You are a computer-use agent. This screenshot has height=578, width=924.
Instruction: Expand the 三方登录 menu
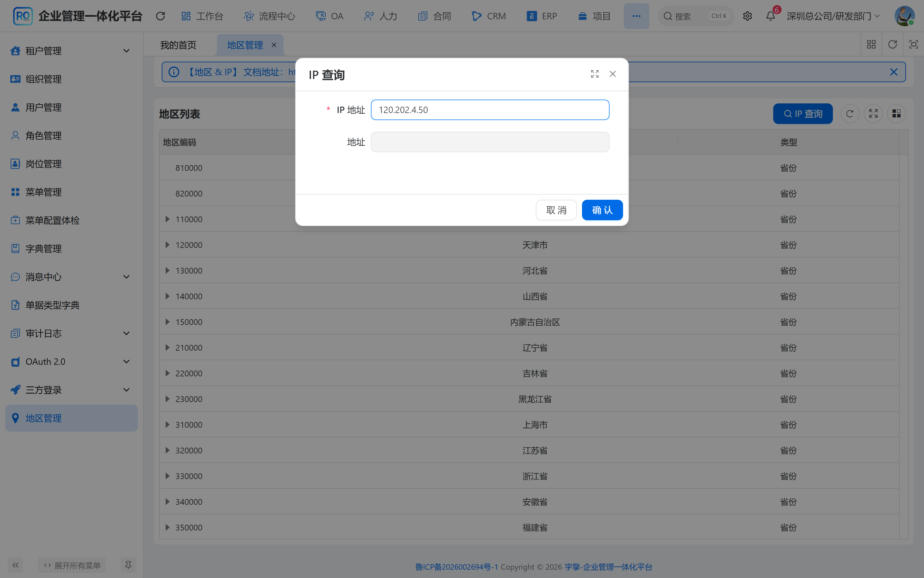72,390
